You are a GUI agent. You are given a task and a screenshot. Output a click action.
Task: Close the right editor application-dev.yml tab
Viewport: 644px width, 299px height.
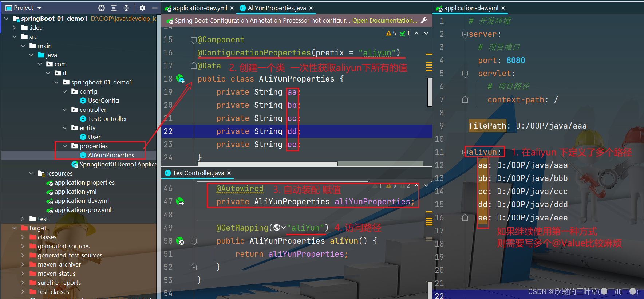point(503,8)
